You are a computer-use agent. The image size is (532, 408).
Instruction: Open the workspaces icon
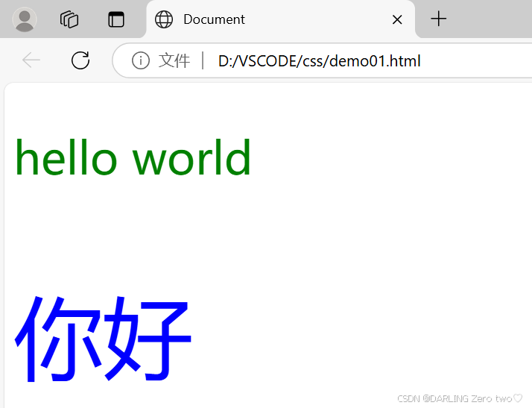point(69,19)
